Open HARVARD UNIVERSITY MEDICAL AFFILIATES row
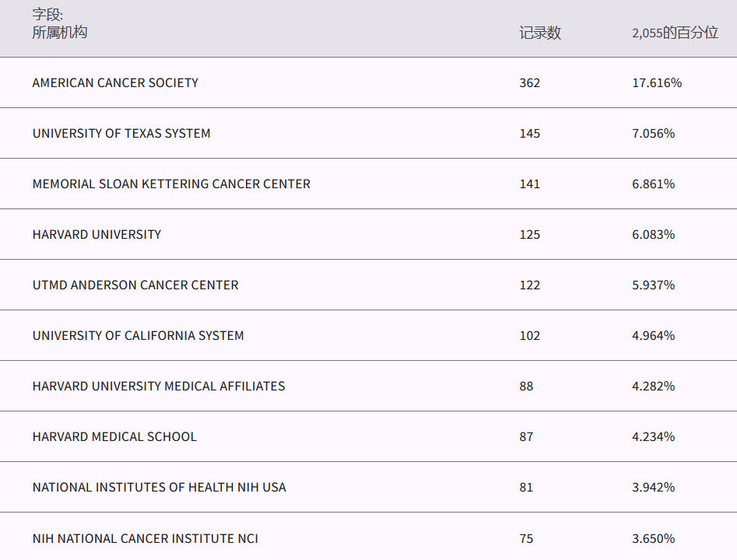This screenshot has height=560, width=737. pyautogui.click(x=159, y=386)
